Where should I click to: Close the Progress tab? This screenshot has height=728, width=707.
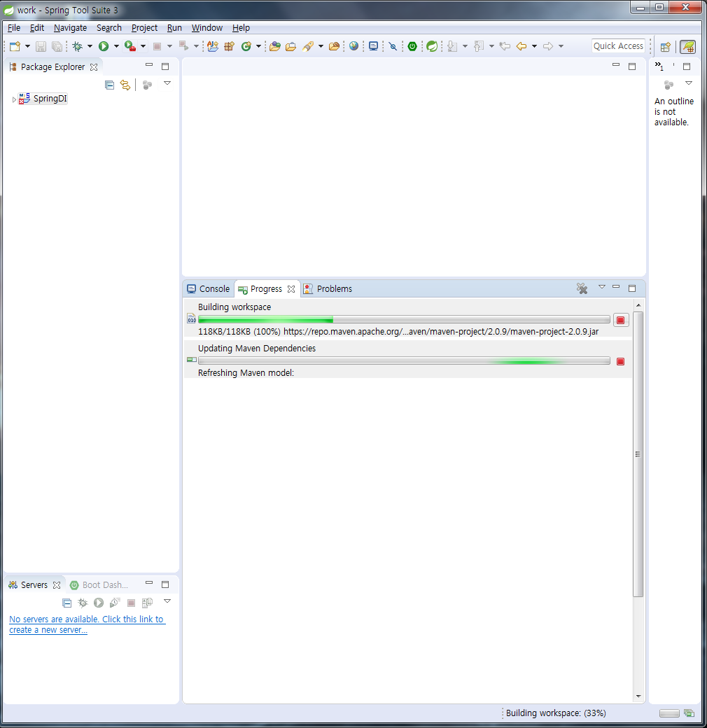click(x=291, y=289)
